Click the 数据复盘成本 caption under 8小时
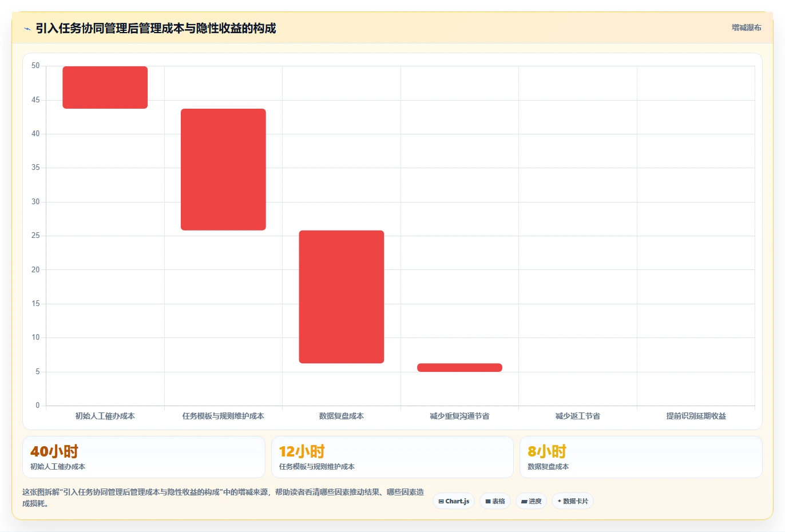 548,467
